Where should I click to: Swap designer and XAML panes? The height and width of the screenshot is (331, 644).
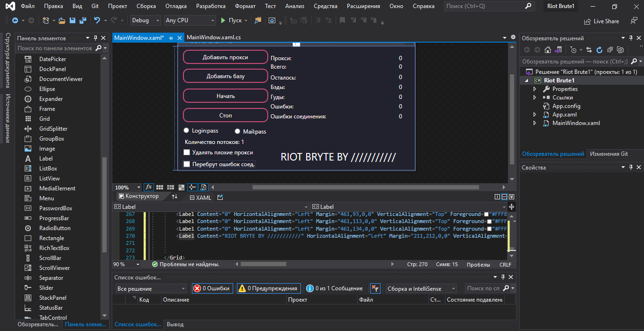[174, 197]
